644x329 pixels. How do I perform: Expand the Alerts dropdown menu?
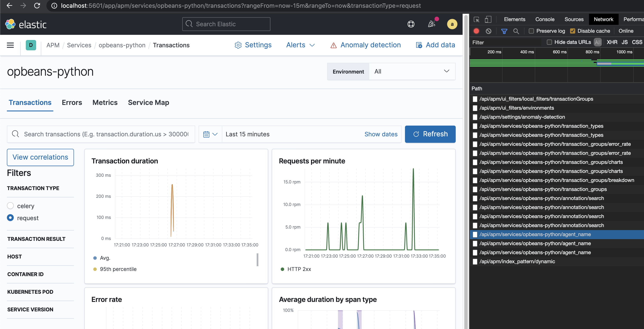click(300, 45)
